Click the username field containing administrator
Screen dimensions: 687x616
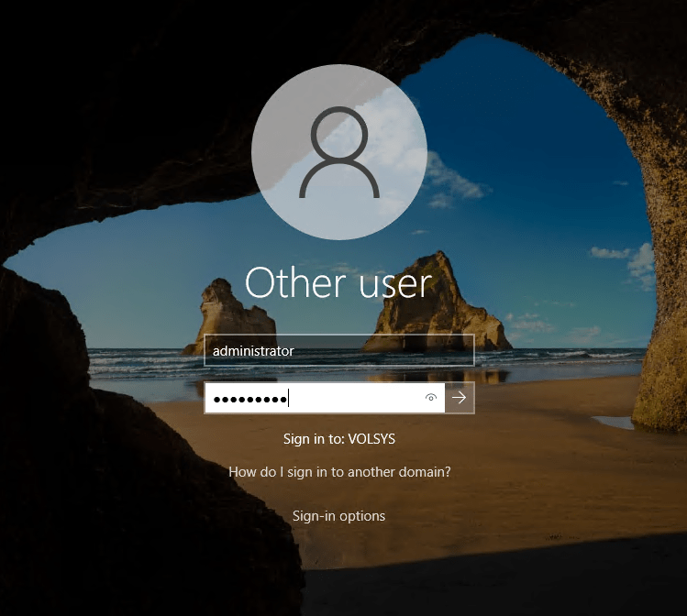click(339, 350)
